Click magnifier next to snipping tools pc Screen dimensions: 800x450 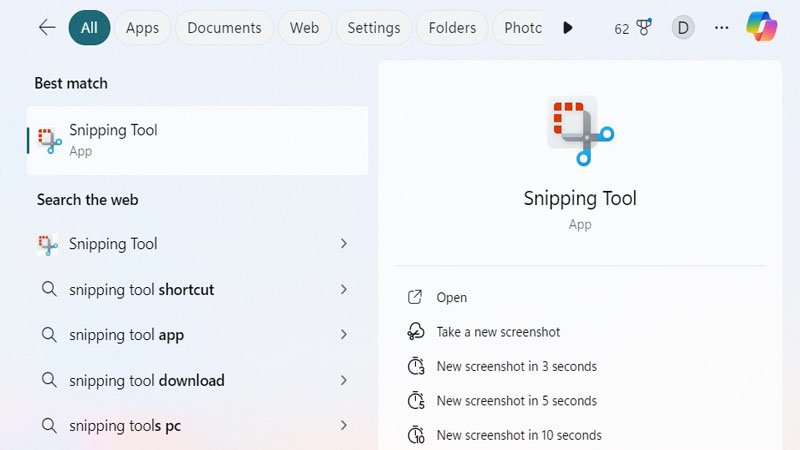[x=49, y=426]
